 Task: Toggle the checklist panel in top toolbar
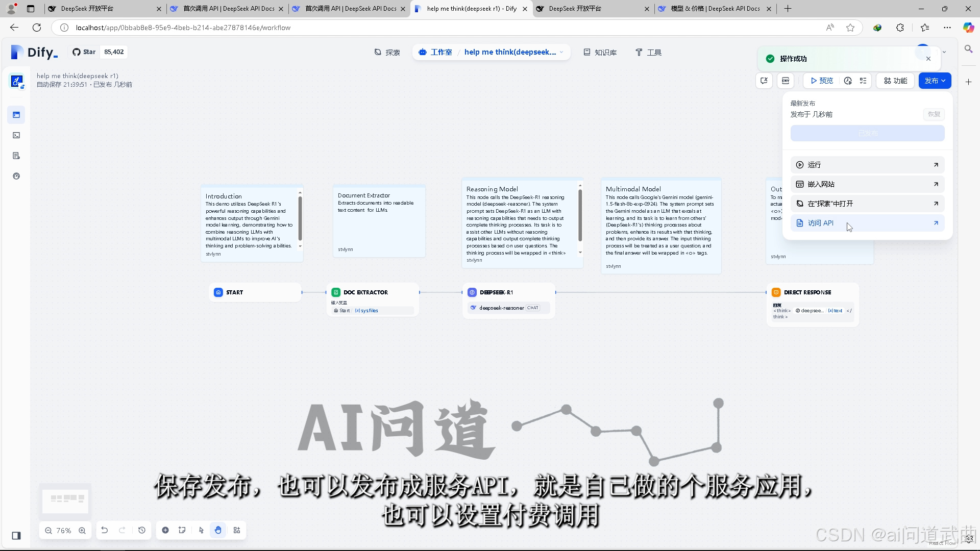(x=864, y=81)
